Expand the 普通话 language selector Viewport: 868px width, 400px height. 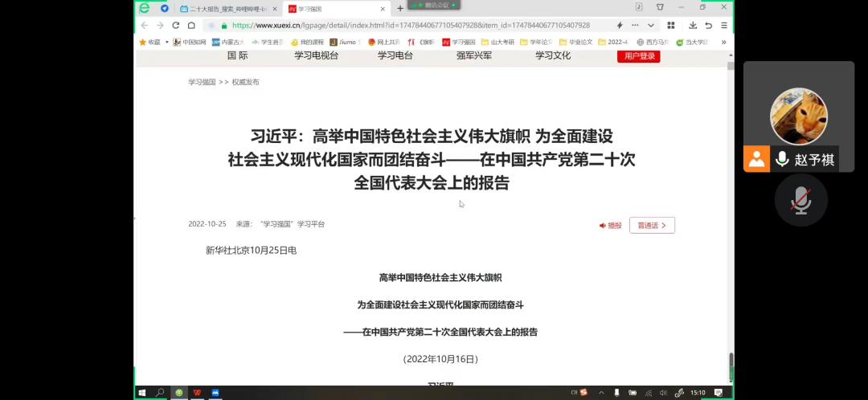(x=652, y=226)
